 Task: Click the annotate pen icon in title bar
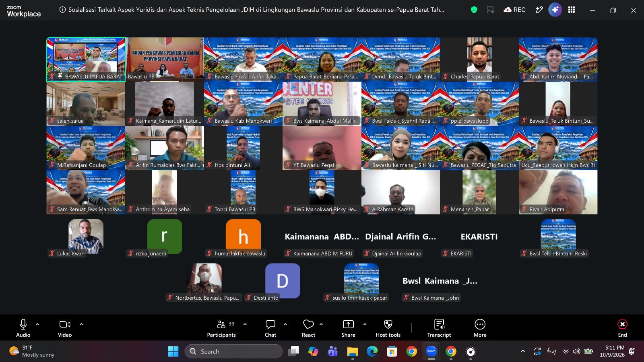pos(539,10)
